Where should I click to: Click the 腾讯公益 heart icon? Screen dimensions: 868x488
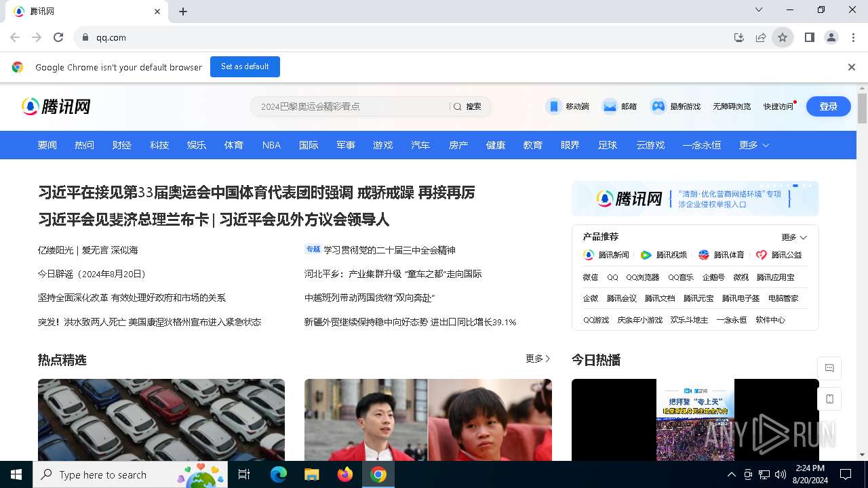[762, 255]
